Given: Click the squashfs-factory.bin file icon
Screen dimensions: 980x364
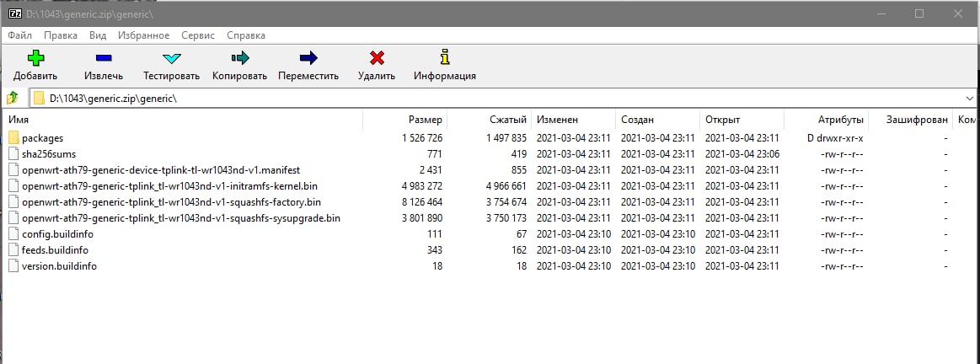Looking at the screenshot, I should coord(13,202).
